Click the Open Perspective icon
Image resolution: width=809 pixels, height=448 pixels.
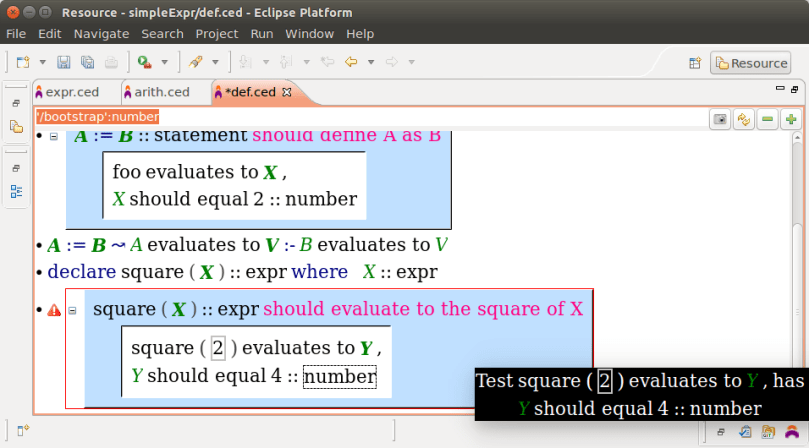695,63
